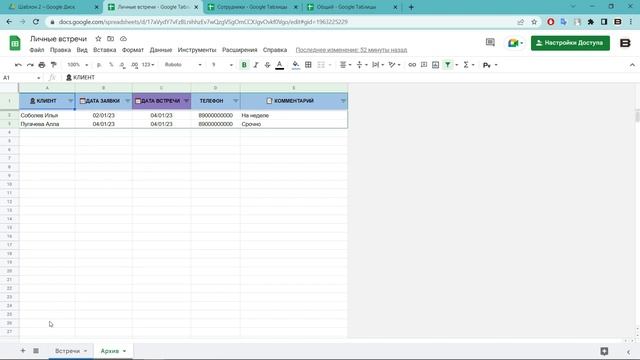Viewport: 640px width, 360px height.
Task: Open the Файл menu
Action: tap(37, 50)
